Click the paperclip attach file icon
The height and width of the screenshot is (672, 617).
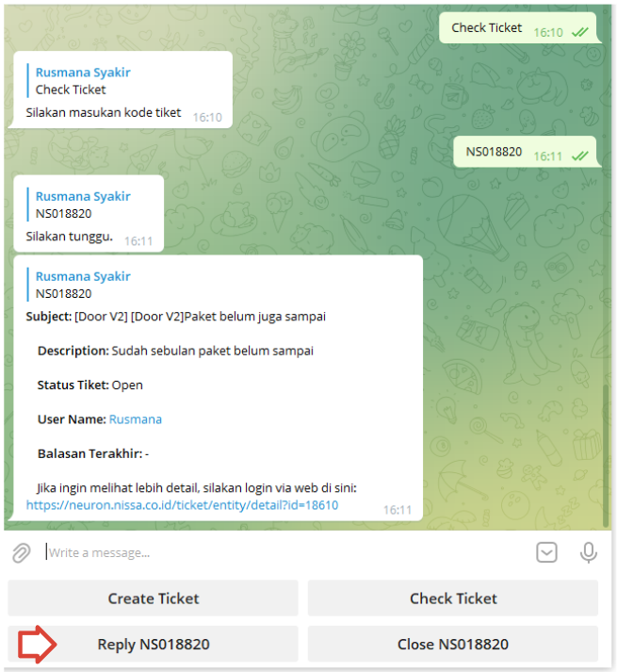(22, 553)
